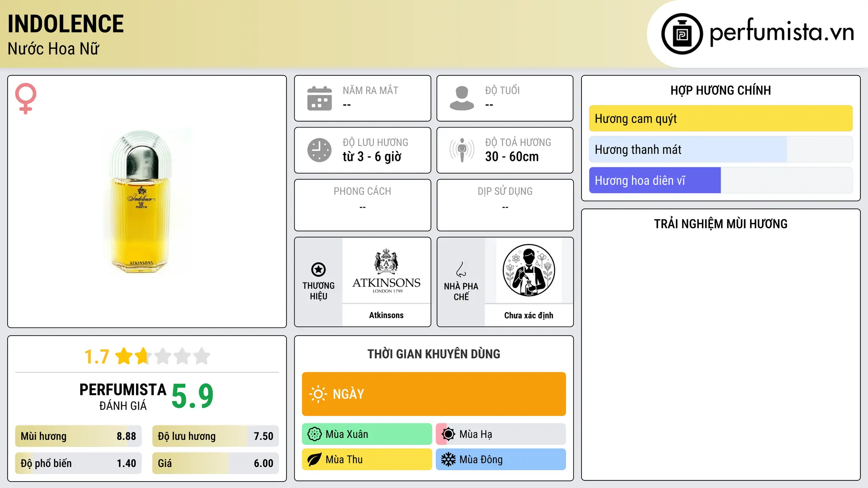Click the star badge icon above Thương hiệu
The width and height of the screenshot is (868, 488).
tap(318, 269)
